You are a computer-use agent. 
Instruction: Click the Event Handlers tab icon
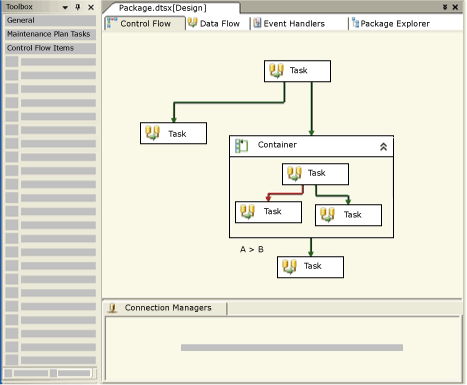click(257, 23)
